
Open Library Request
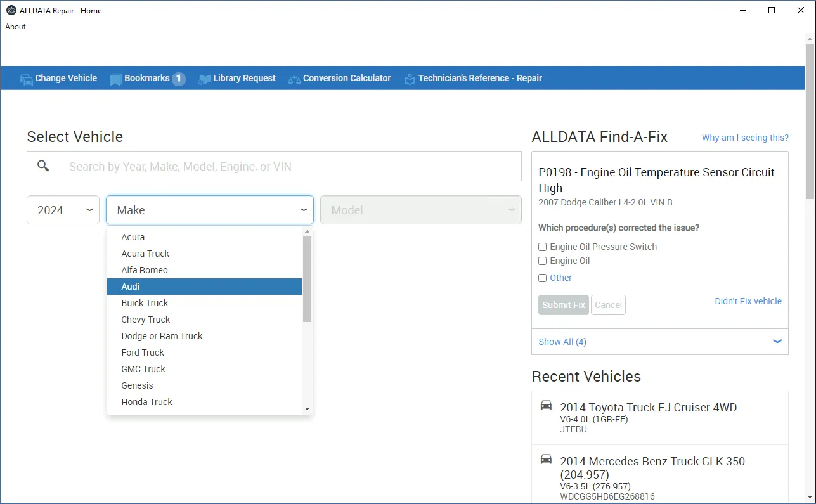237,79
